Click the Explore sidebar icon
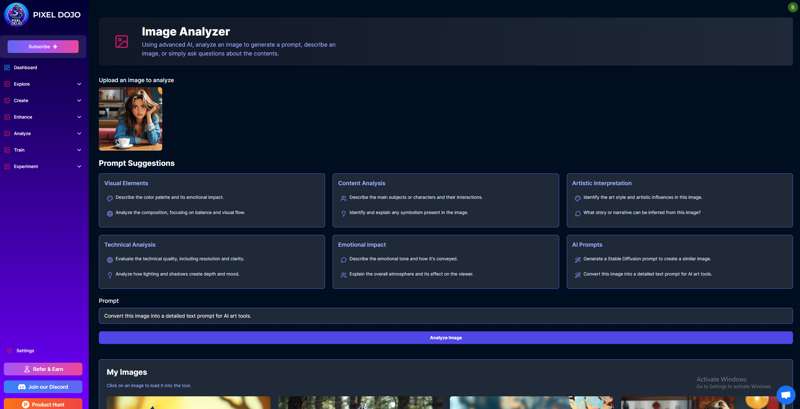800x409 pixels. 7,84
